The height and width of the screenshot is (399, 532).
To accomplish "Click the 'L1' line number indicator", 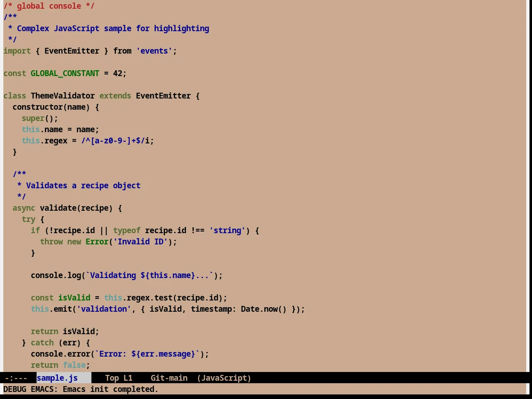I will pyautogui.click(x=128, y=378).
